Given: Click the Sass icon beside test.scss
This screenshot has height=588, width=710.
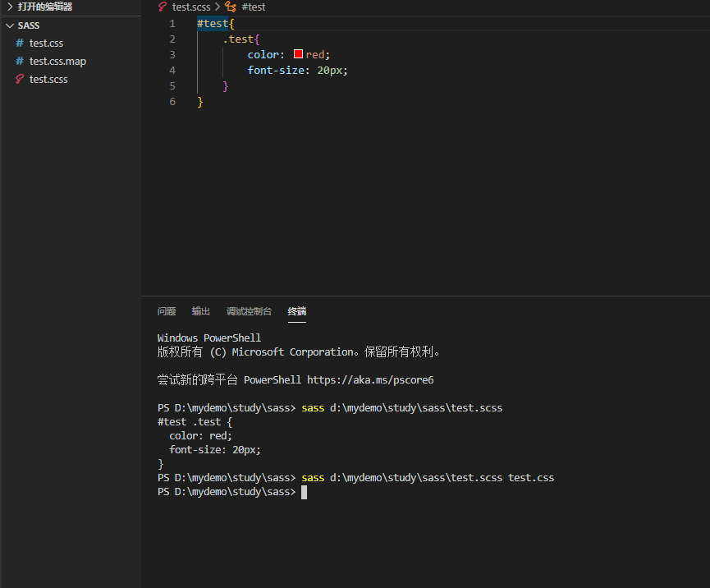Looking at the screenshot, I should [x=20, y=80].
